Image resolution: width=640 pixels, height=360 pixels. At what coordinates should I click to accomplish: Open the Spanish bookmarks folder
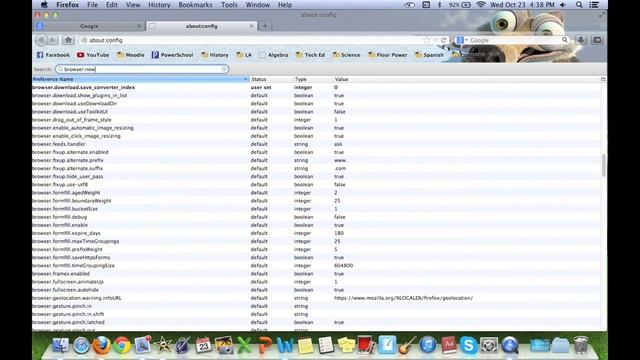[x=429, y=55]
